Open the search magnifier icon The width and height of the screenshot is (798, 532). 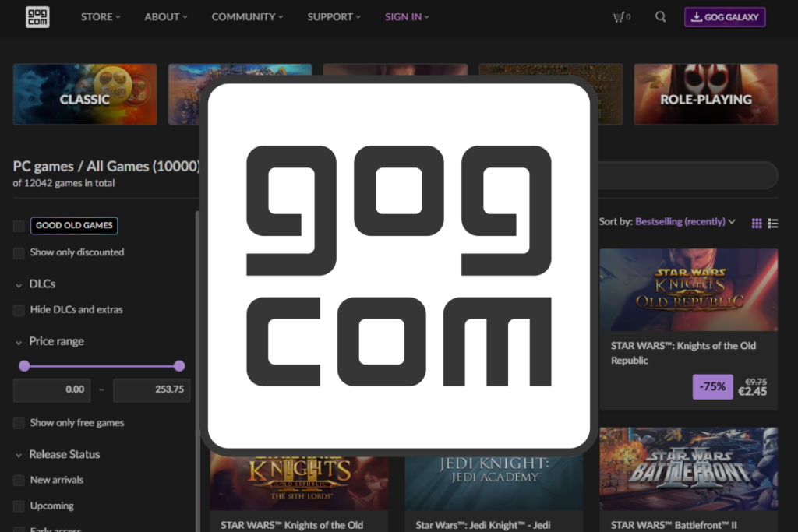pos(661,17)
